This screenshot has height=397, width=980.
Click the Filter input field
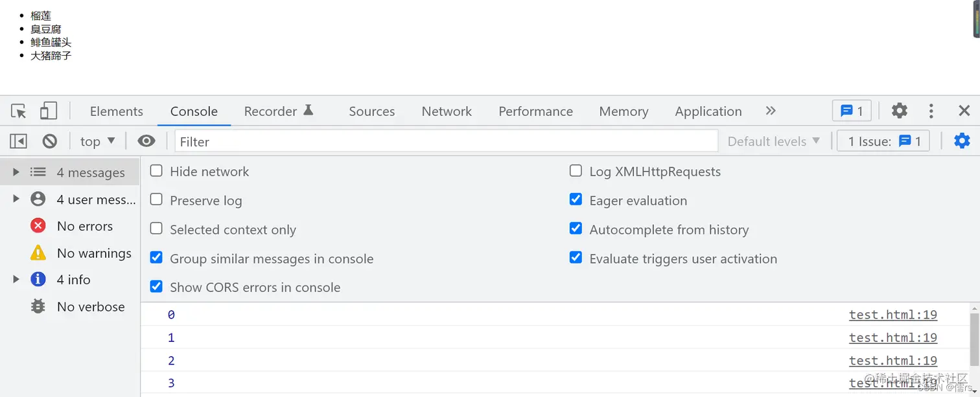[x=446, y=141]
